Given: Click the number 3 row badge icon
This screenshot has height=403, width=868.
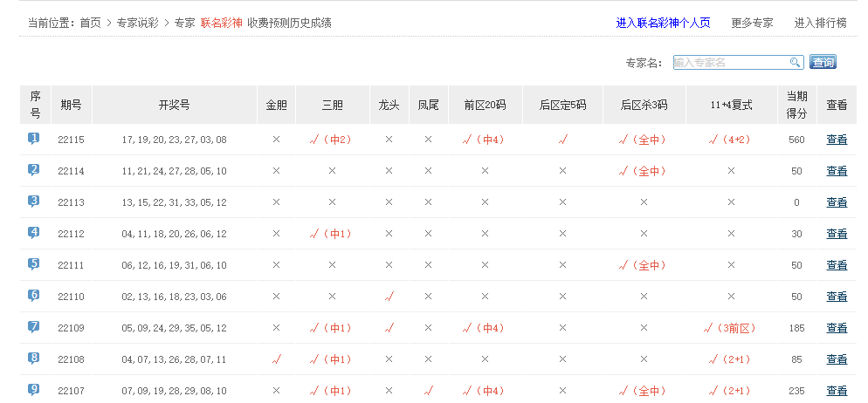Looking at the screenshot, I should coord(34,201).
